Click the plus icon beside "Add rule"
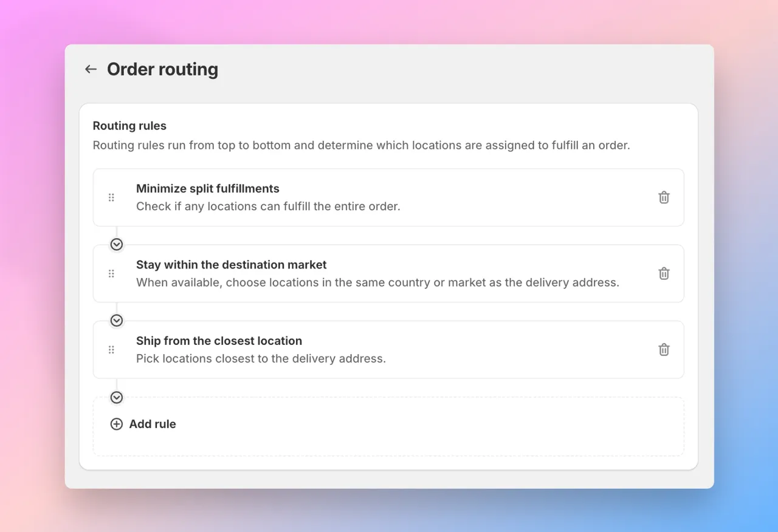This screenshot has width=778, height=532. 116,424
